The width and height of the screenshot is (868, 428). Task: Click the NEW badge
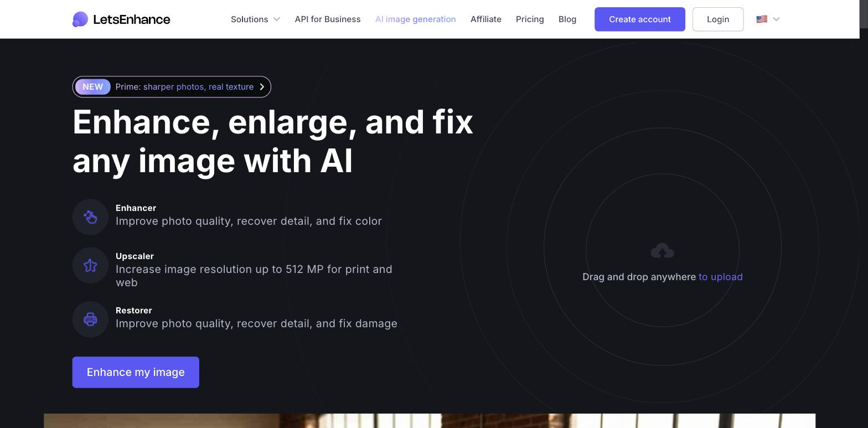[x=93, y=87]
